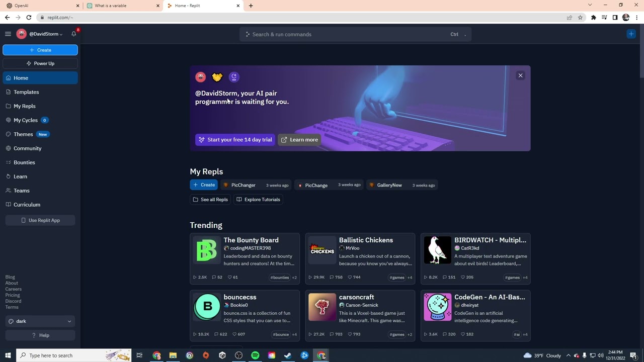This screenshot has height=362, width=644.
Task: Open The Bounty Board thumbnail
Action: 207,250
